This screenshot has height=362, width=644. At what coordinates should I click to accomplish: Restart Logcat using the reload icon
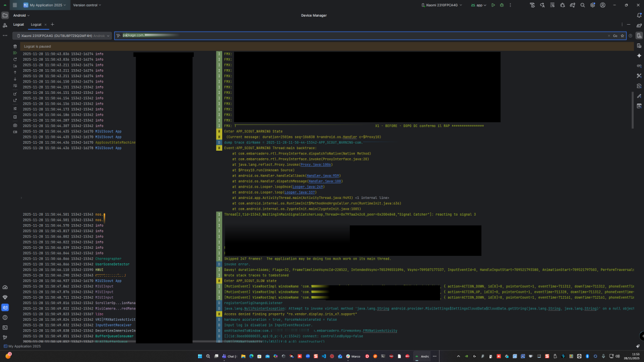[15, 60]
